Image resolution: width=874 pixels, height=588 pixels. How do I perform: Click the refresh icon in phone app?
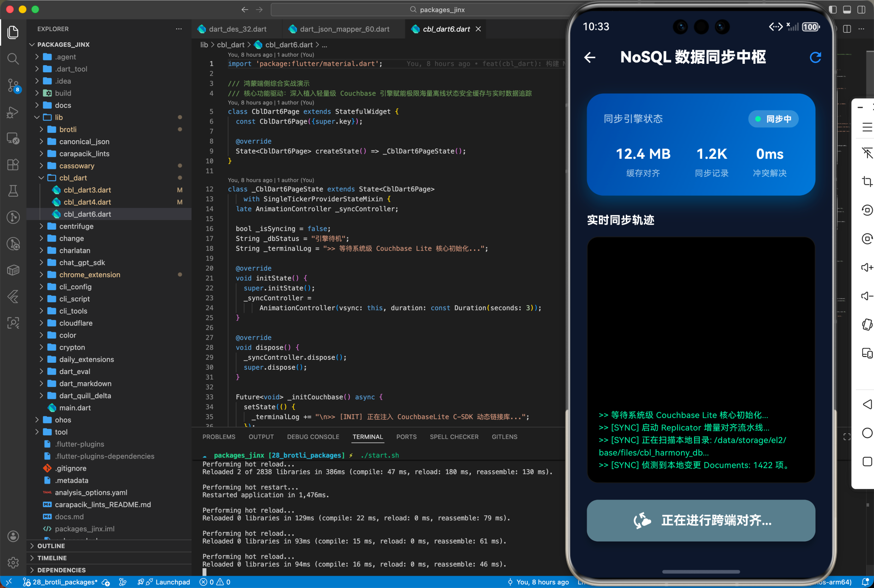pyautogui.click(x=815, y=57)
